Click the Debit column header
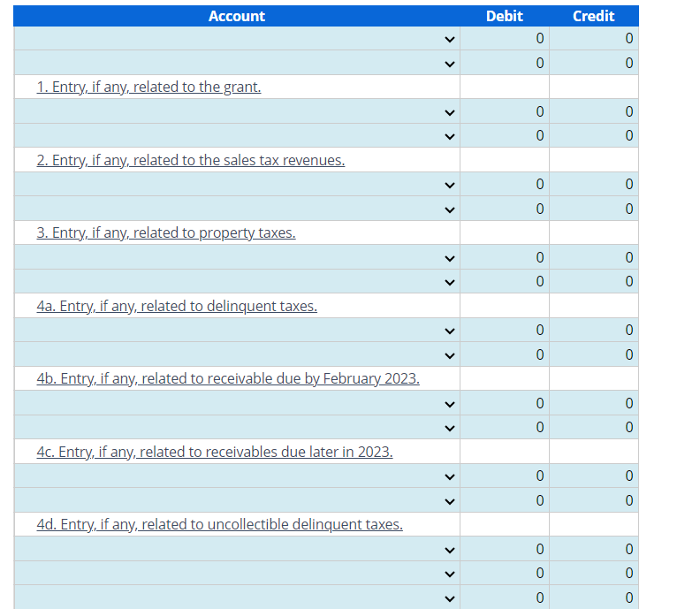 click(x=505, y=16)
